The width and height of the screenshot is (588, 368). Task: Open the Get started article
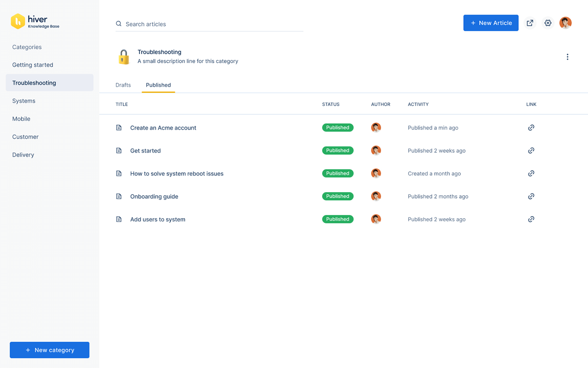[145, 151]
